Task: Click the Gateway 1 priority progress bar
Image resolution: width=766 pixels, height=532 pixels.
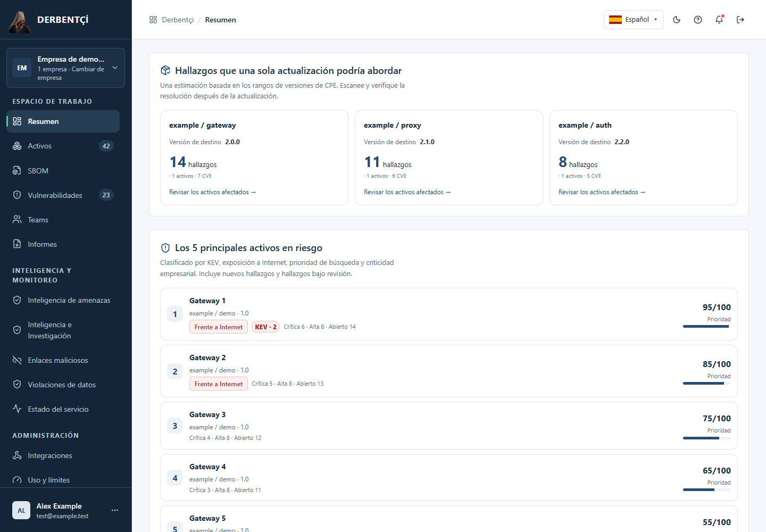Action: coord(707,327)
